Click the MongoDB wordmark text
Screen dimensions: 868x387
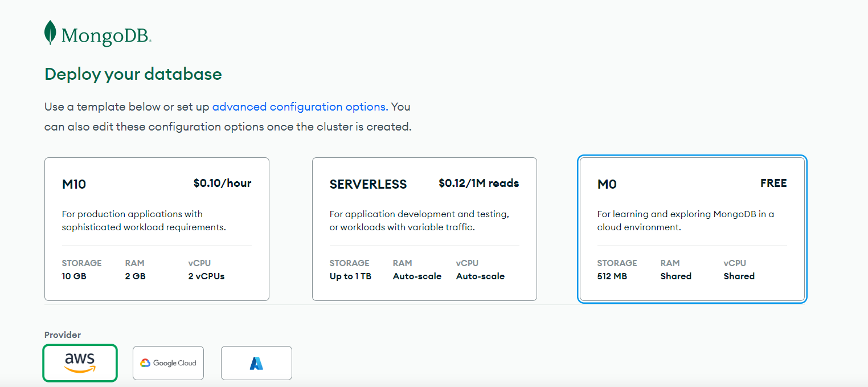(x=106, y=36)
